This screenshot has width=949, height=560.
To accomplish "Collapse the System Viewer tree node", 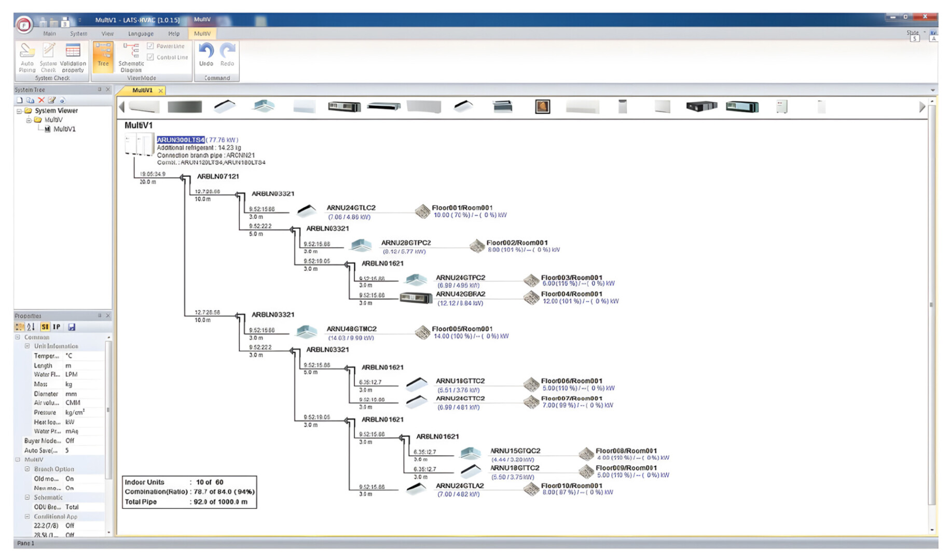I will point(19,111).
